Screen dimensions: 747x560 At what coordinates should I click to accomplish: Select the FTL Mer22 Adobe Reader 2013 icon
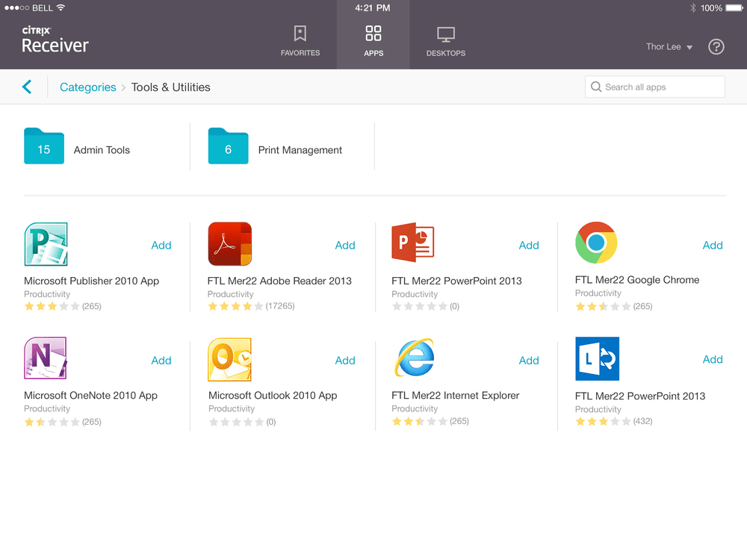(229, 243)
